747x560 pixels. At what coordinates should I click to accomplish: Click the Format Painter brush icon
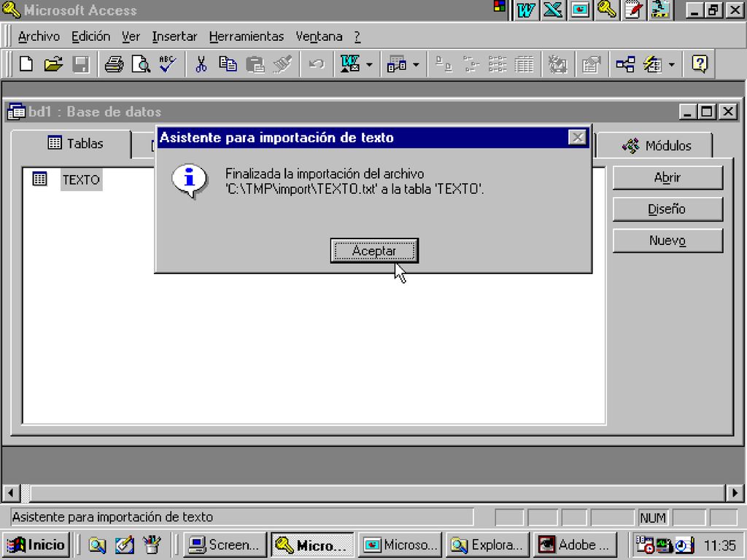(282, 64)
